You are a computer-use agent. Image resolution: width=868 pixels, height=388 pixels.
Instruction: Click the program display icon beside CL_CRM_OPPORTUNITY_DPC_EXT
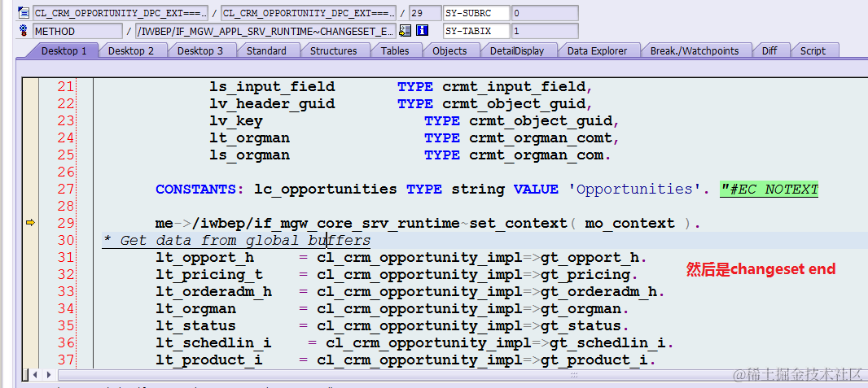[x=24, y=13]
